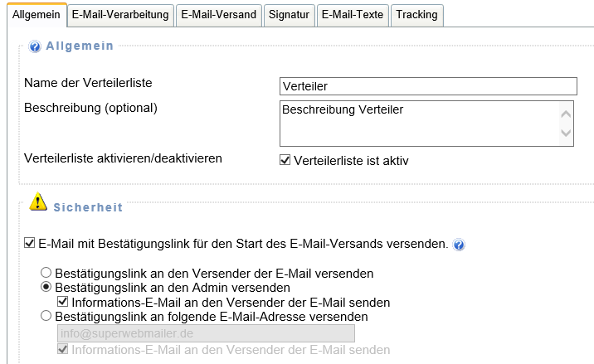Click the yellow warning icon beside Sicherheit
The image size is (594, 364).
coord(38,202)
